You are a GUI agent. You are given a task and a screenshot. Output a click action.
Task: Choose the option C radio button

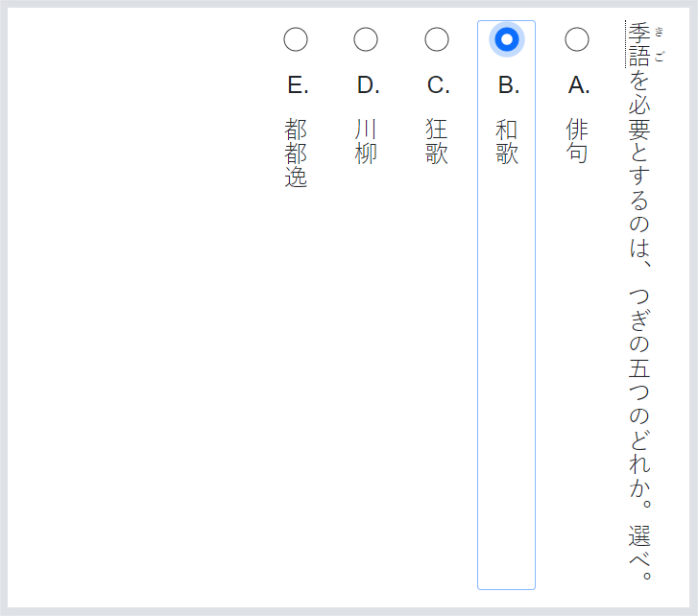click(437, 39)
